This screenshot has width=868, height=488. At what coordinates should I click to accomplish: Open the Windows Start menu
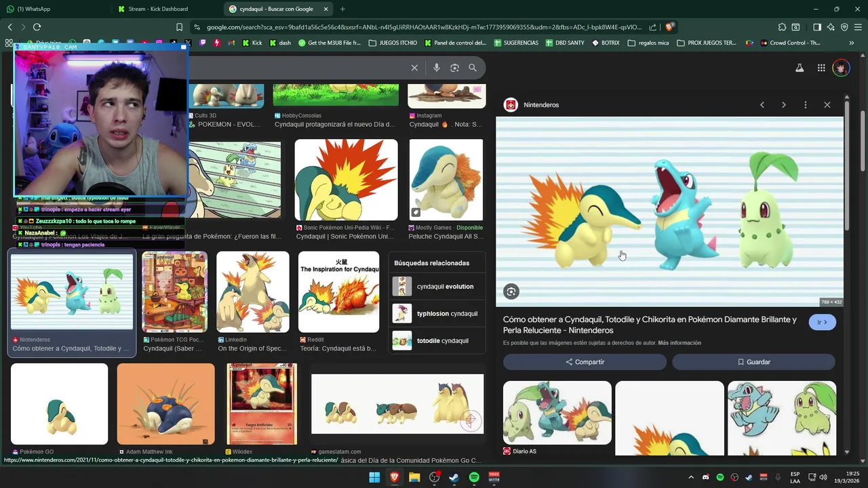[x=374, y=478]
